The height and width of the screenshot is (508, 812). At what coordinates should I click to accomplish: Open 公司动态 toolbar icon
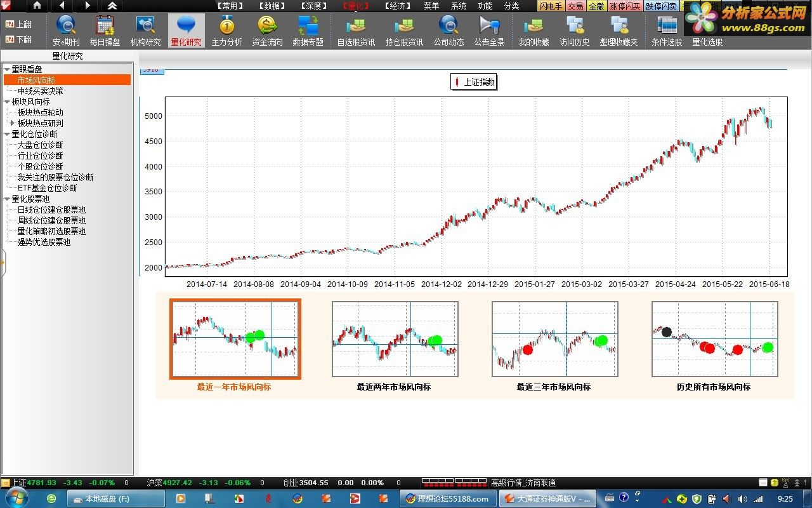pyautogui.click(x=449, y=30)
